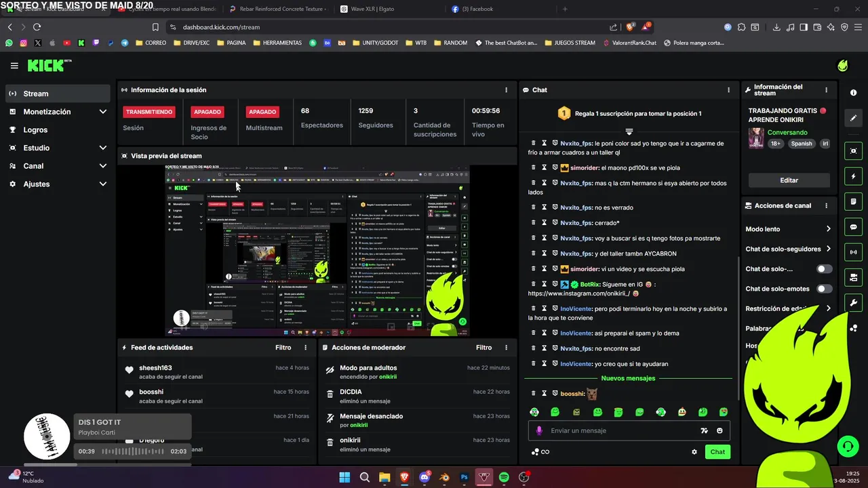Open Photoshop from the taskbar
This screenshot has width=868, height=488.
pos(465,477)
